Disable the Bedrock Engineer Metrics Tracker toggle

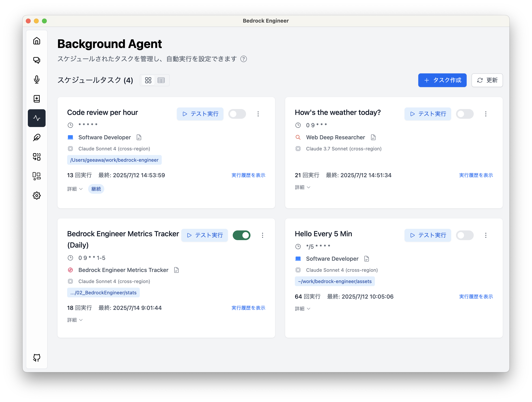pyautogui.click(x=241, y=235)
